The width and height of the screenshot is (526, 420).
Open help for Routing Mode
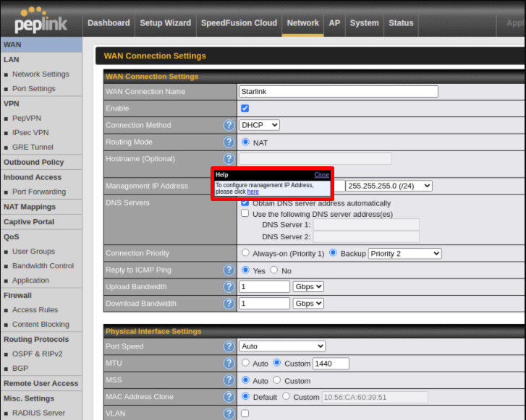point(229,142)
